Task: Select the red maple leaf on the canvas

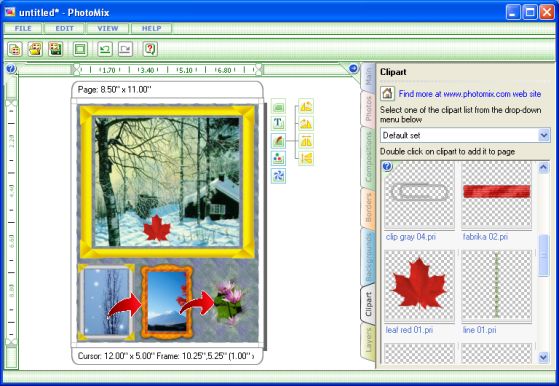Action: [x=157, y=228]
